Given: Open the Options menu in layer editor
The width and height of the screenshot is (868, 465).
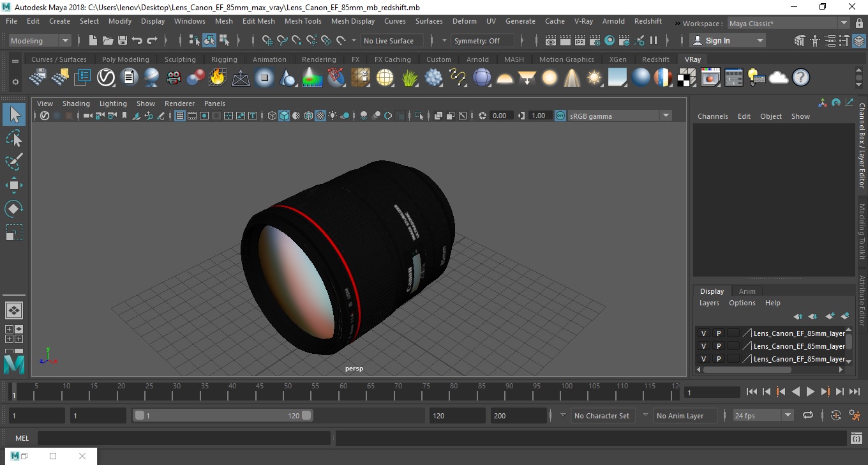Looking at the screenshot, I should pyautogui.click(x=742, y=303).
